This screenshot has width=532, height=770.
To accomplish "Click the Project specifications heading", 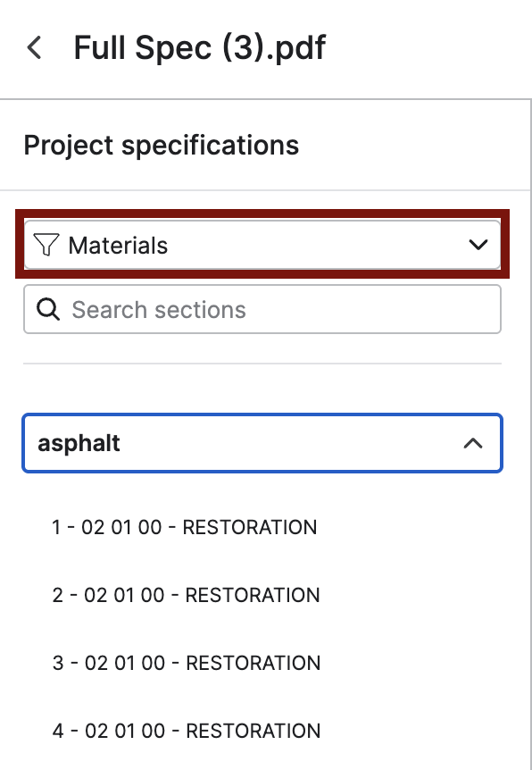I will (x=162, y=146).
